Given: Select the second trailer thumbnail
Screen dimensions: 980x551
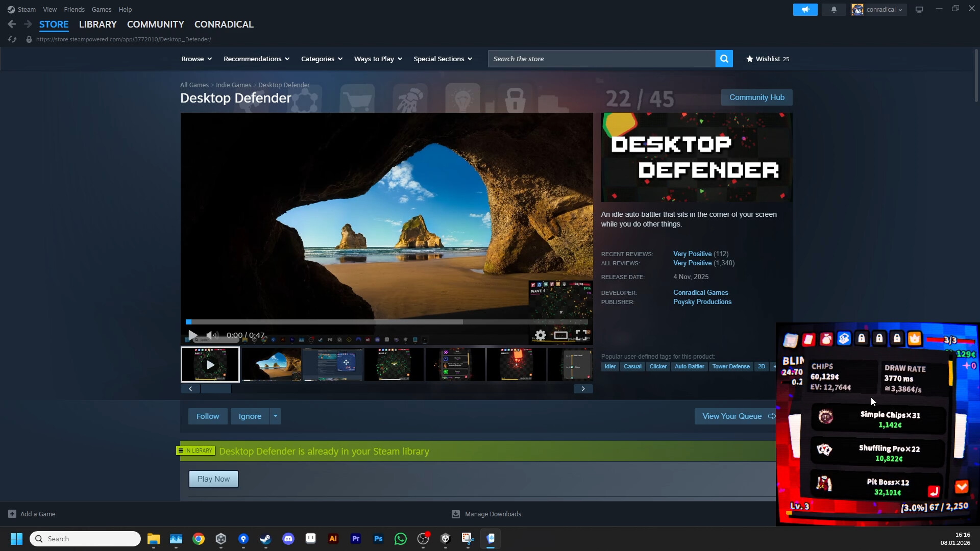Looking at the screenshot, I should pos(271,364).
